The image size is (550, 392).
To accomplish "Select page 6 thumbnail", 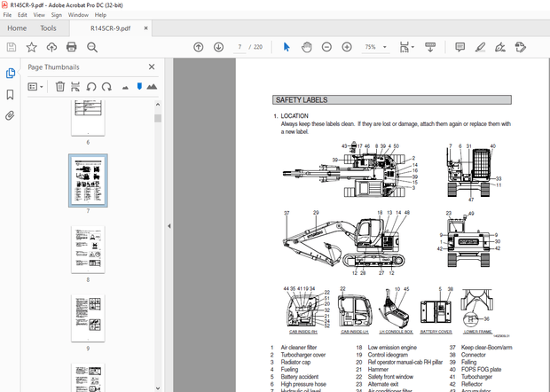I will (88, 118).
